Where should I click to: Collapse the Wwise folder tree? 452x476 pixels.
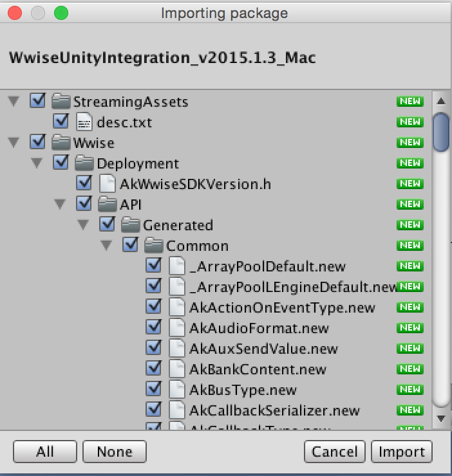[x=14, y=142]
